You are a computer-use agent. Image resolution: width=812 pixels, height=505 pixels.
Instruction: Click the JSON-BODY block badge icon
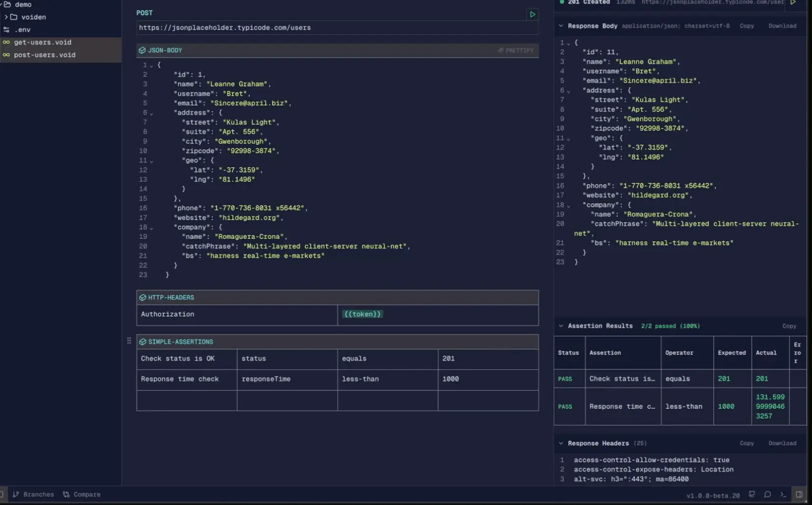142,50
